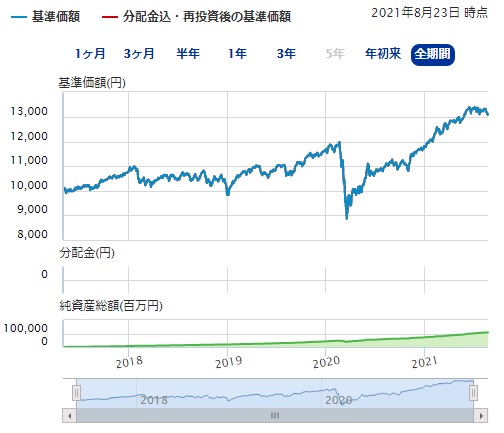Image resolution: width=504 pixels, height=433 pixels.
Task: Click the 2020 label in the navigator
Action: coord(339,400)
